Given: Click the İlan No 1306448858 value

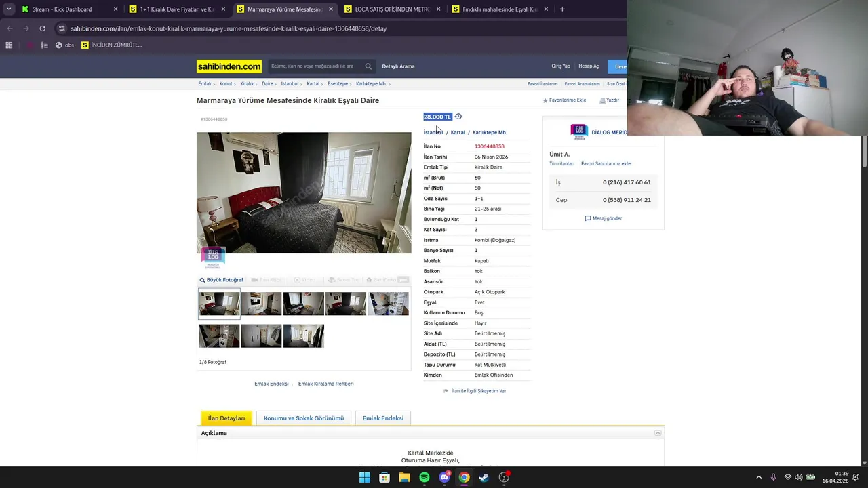Looking at the screenshot, I should coord(490,146).
